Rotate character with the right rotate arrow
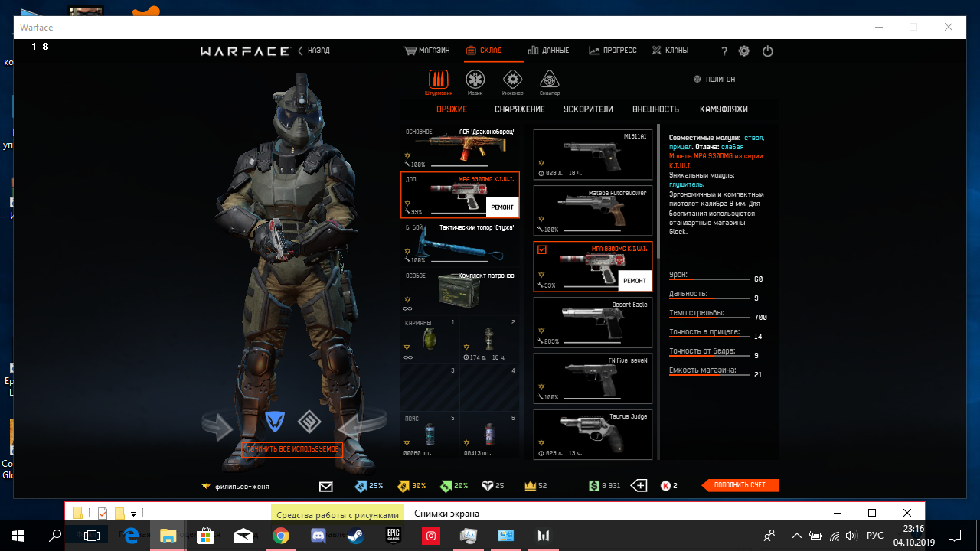 361,425
